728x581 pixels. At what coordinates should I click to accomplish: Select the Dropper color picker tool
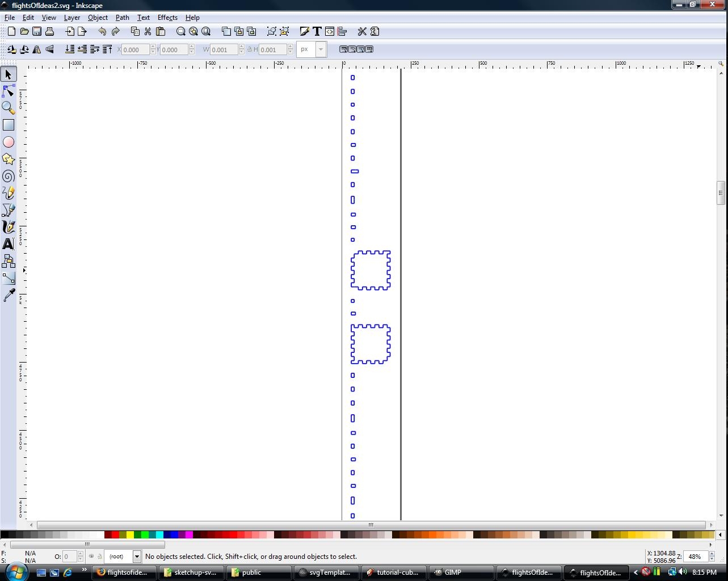click(x=9, y=295)
